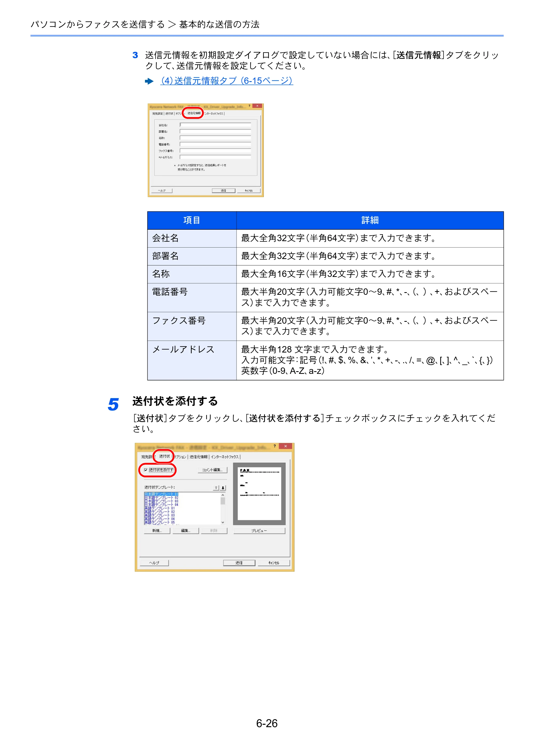Click the FAX cover page preview thumbnail

point(259,494)
